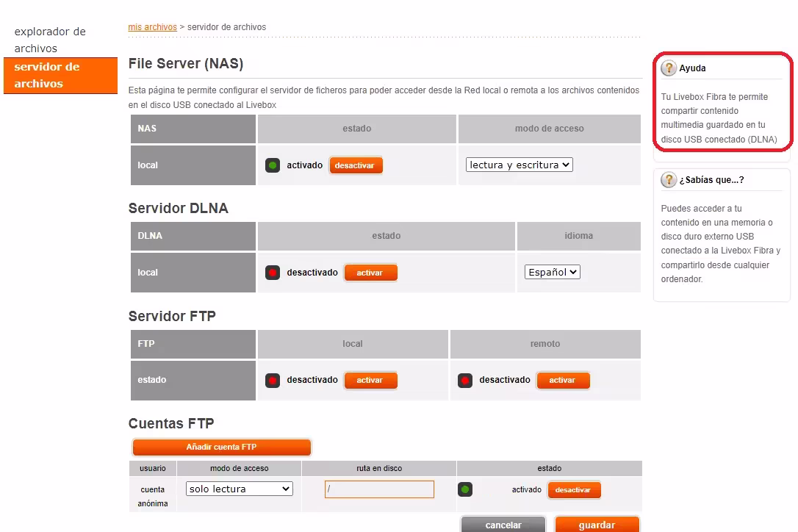Click the ¿Sabías que...? question mark icon
This screenshot has width=798, height=532.
click(668, 180)
